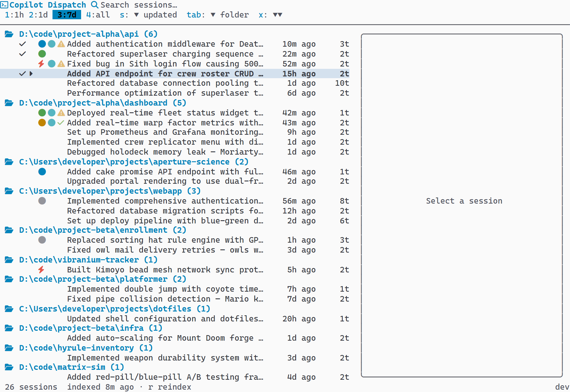
Task: Click the vibranium-tracker folder icon
Action: click(9, 260)
